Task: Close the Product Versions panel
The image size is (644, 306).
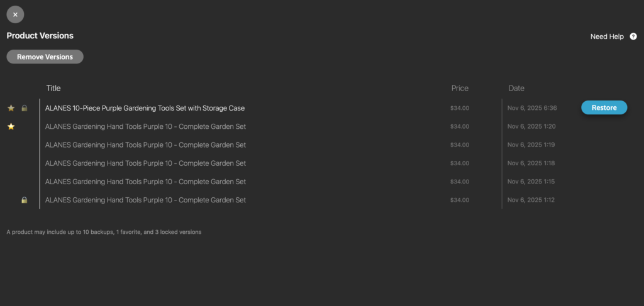Action: (15, 14)
